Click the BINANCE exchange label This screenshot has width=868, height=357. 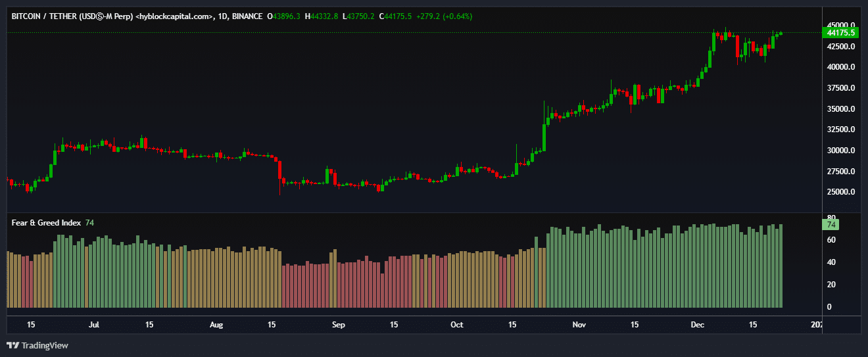tap(247, 16)
